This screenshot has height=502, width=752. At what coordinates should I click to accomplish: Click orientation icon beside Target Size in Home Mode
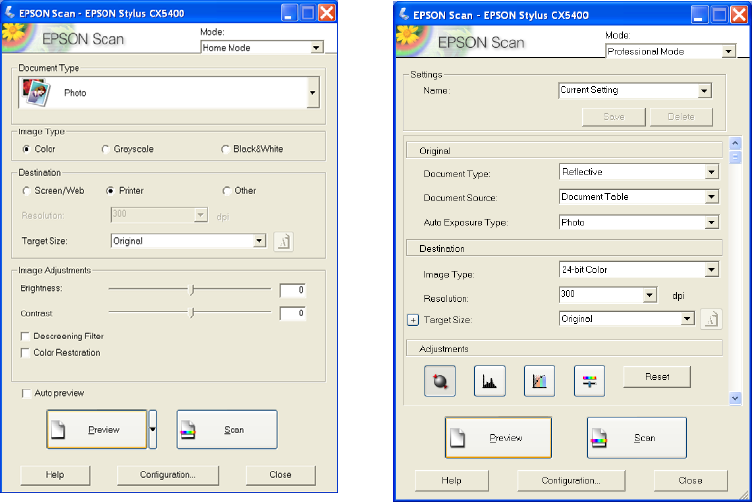(283, 241)
